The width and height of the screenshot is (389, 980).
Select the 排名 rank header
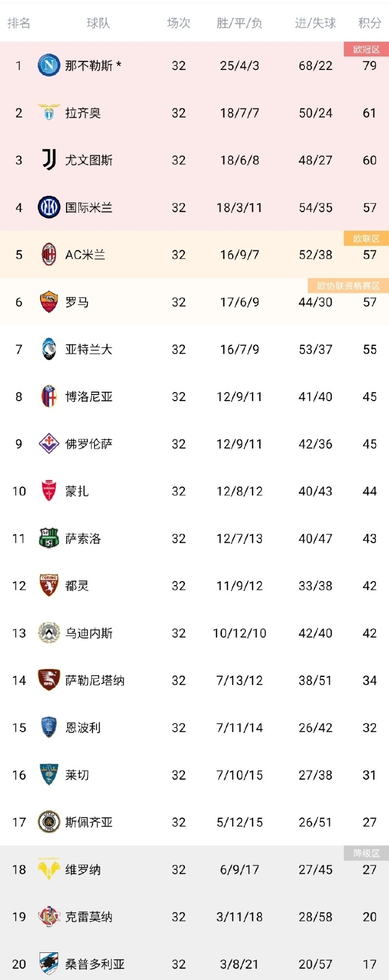19,23
